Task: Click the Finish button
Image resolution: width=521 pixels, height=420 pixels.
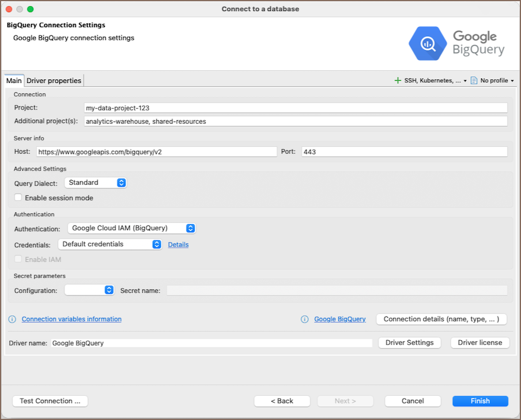Action: pos(480,401)
